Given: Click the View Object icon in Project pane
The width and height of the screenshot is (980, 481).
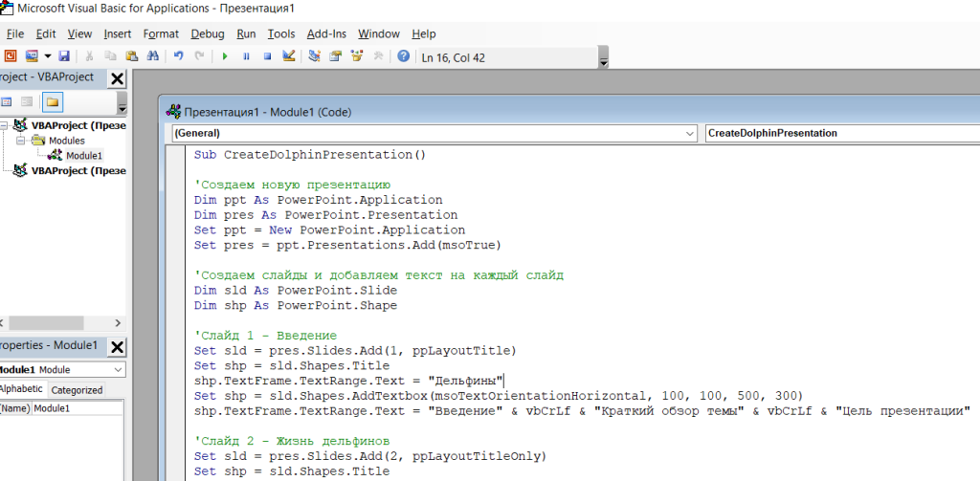Looking at the screenshot, I should click(27, 101).
